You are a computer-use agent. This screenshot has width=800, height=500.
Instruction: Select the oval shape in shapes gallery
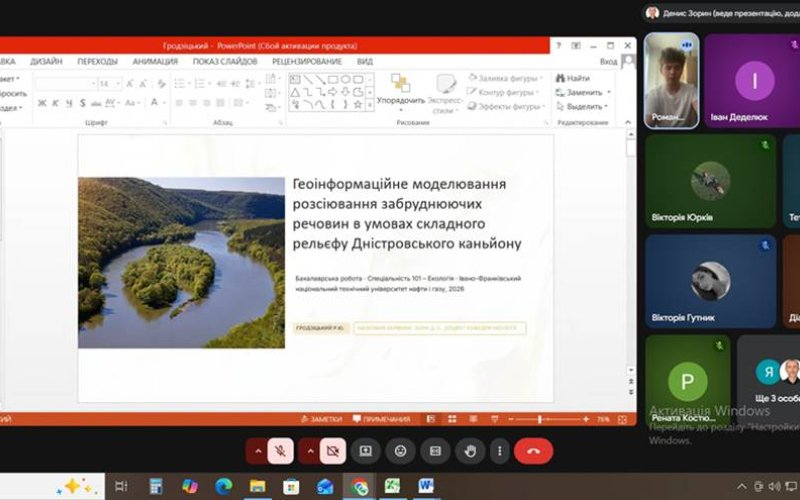(x=345, y=80)
